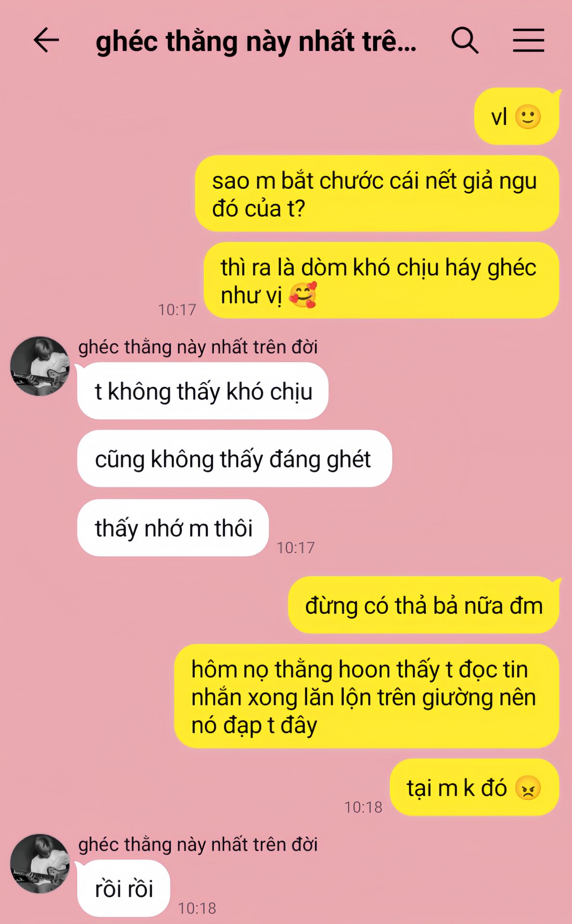The image size is (572, 924).
Task: Tap the back arrow icon
Action: point(46,40)
